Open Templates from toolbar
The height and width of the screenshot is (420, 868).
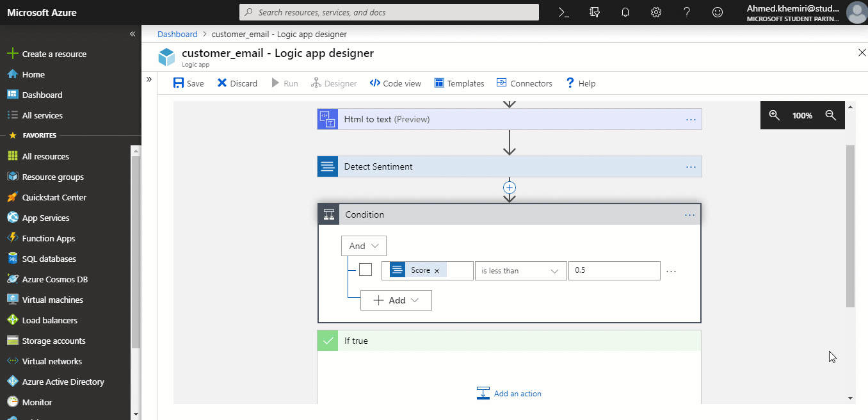(x=459, y=83)
